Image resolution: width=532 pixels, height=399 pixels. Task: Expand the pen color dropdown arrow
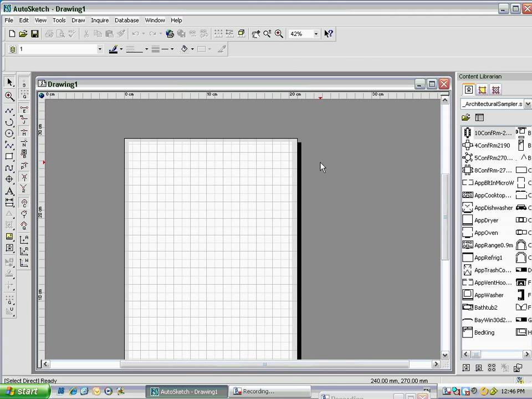click(121, 49)
